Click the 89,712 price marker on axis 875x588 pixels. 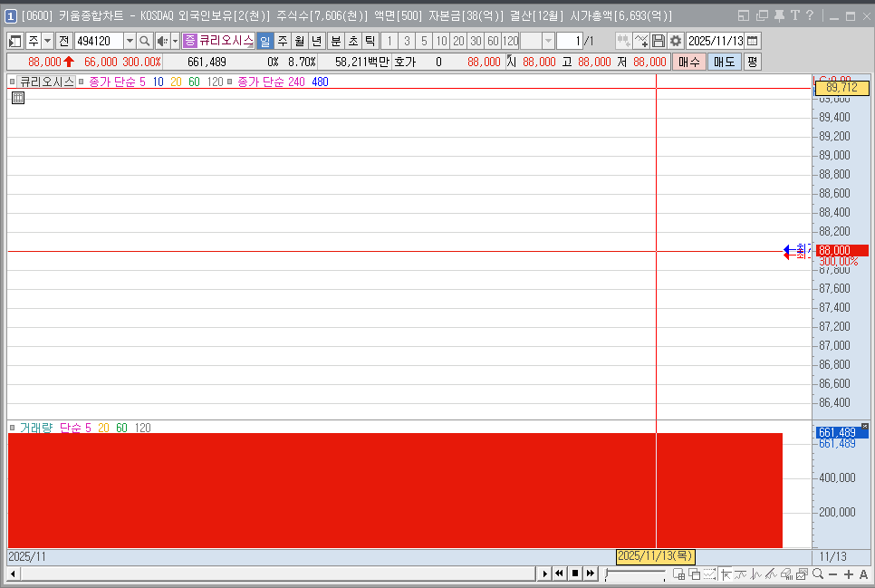841,88
